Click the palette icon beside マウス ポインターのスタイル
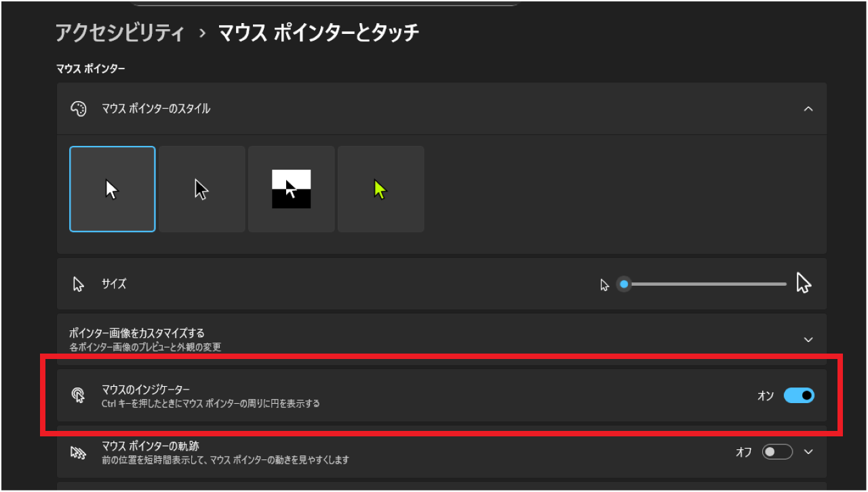 pyautogui.click(x=79, y=109)
